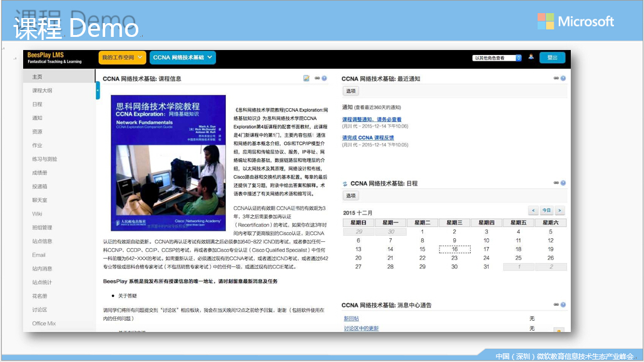This screenshot has height=362, width=644.
Task: Open 聊天室 in the sidebar
Action: coord(40,200)
